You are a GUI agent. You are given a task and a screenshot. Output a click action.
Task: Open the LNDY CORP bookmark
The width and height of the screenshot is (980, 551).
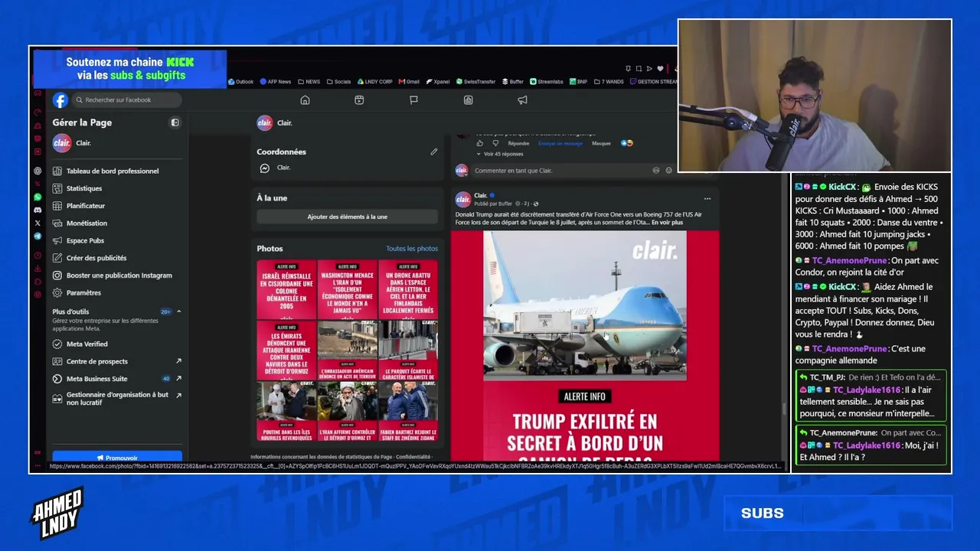coord(374,82)
